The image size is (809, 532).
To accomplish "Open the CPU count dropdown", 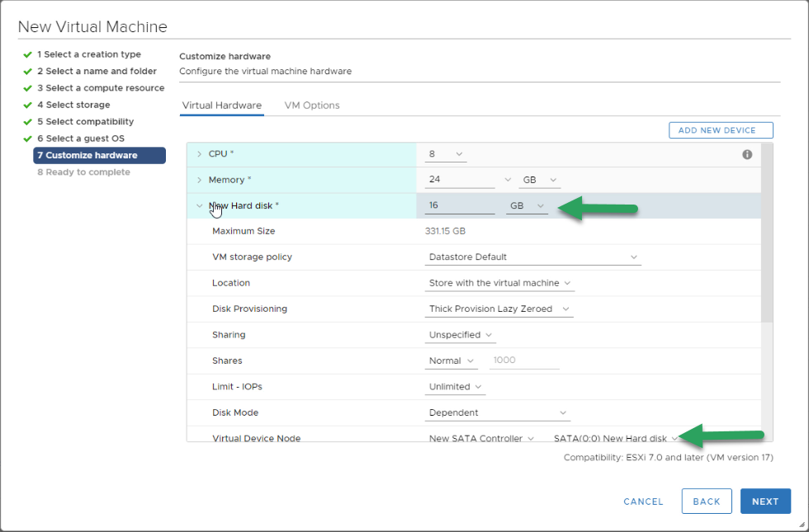I will pyautogui.click(x=446, y=154).
